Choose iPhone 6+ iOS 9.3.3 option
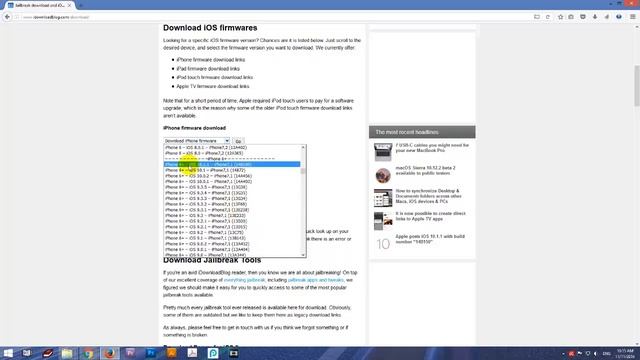640x360 pixels. point(232,198)
